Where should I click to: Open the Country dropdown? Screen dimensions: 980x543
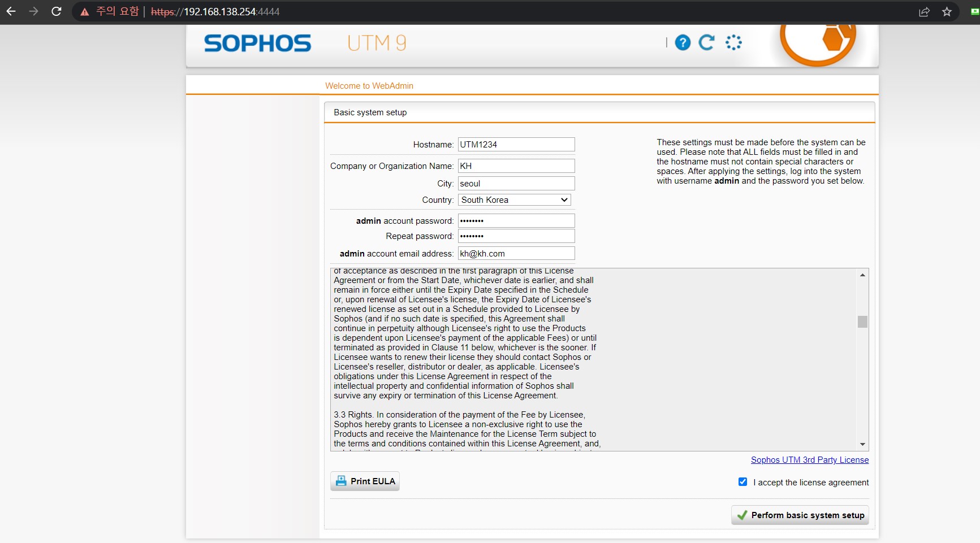coord(515,200)
